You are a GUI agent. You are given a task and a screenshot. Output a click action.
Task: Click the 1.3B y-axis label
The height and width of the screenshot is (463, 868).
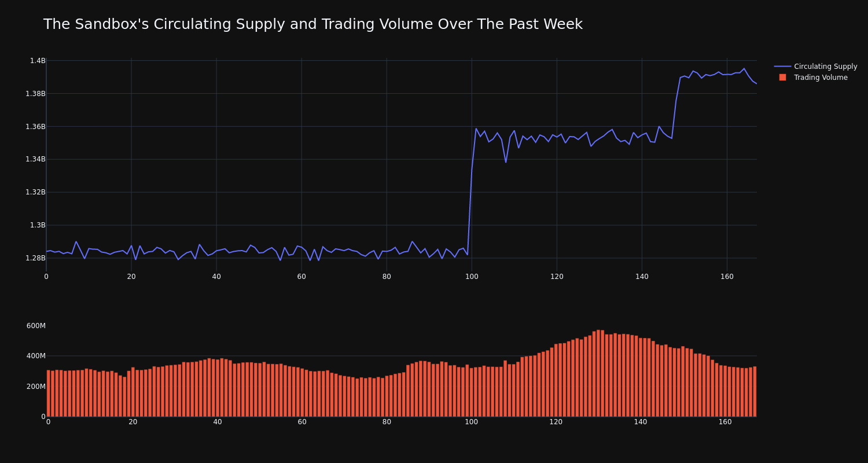click(38, 225)
